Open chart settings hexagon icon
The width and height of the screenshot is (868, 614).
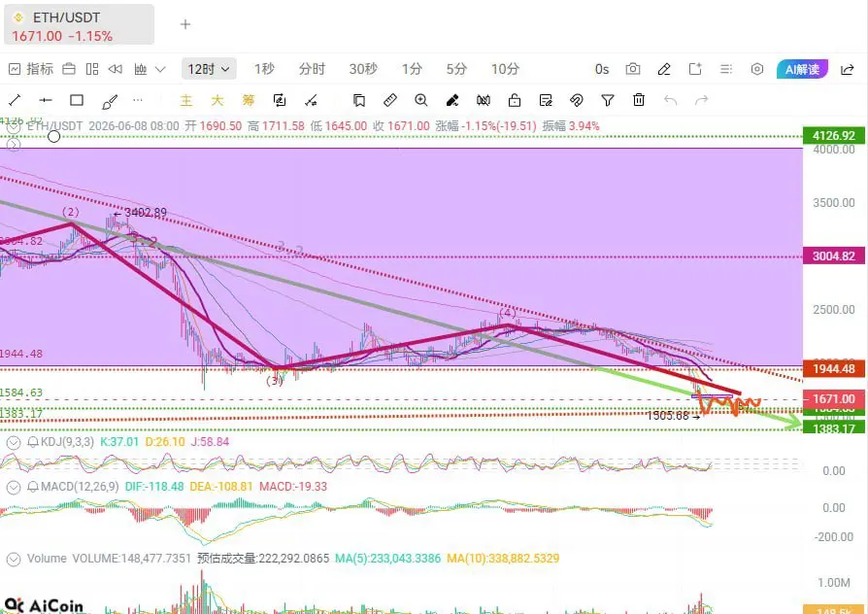pyautogui.click(x=756, y=69)
